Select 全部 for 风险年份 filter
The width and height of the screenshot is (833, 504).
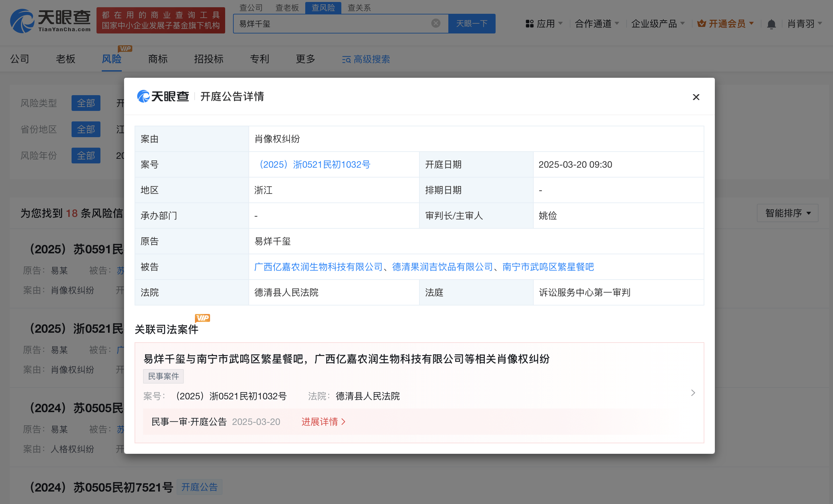86,156
